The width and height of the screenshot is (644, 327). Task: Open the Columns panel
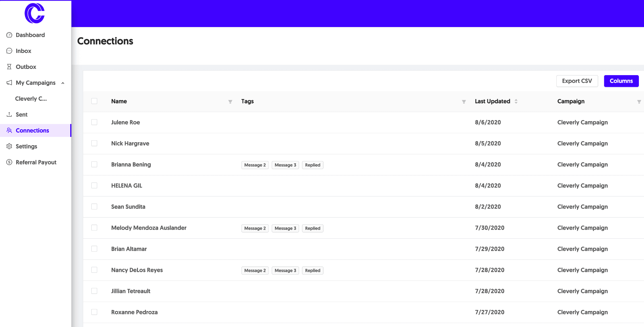pos(621,81)
